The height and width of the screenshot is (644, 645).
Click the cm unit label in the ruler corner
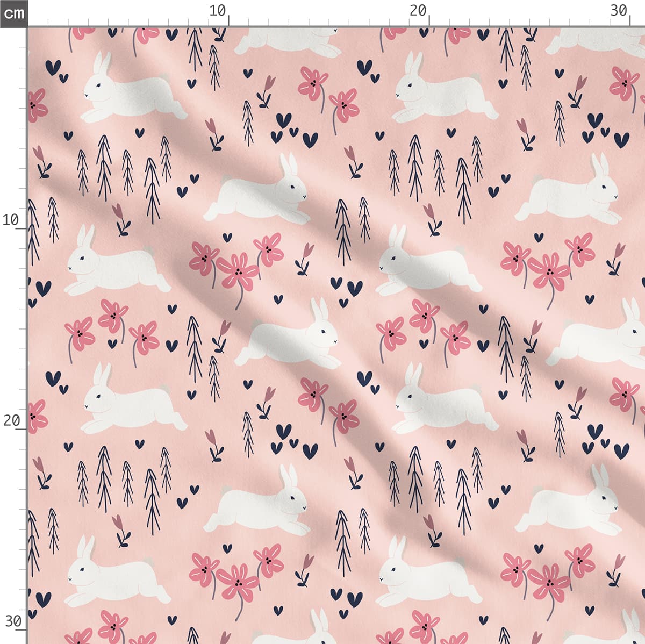[x=13, y=13]
